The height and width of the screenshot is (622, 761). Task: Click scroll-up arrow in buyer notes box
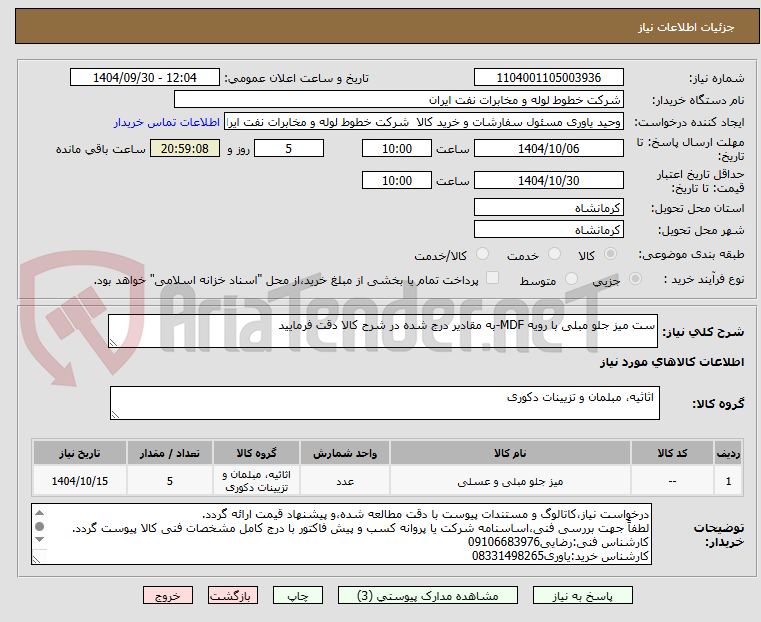point(40,513)
